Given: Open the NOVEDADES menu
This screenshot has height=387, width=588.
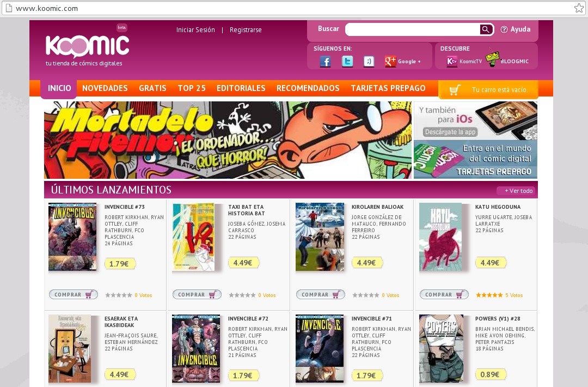Looking at the screenshot, I should (x=105, y=88).
